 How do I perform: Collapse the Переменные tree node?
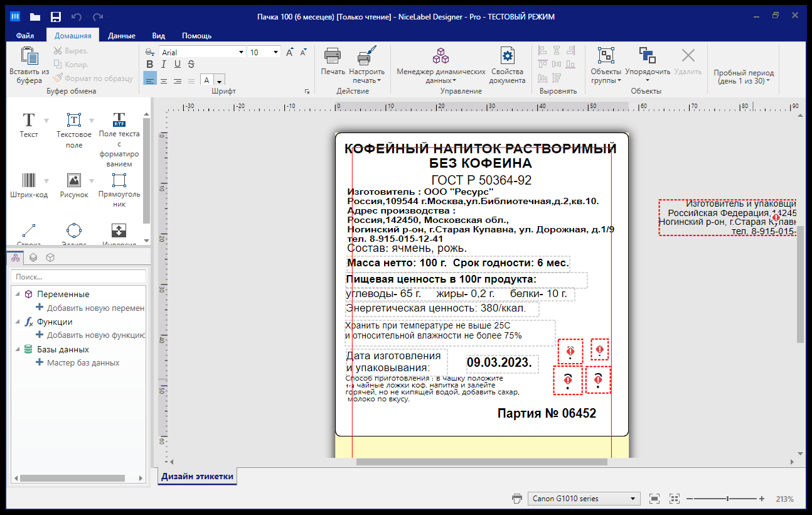click(18, 294)
